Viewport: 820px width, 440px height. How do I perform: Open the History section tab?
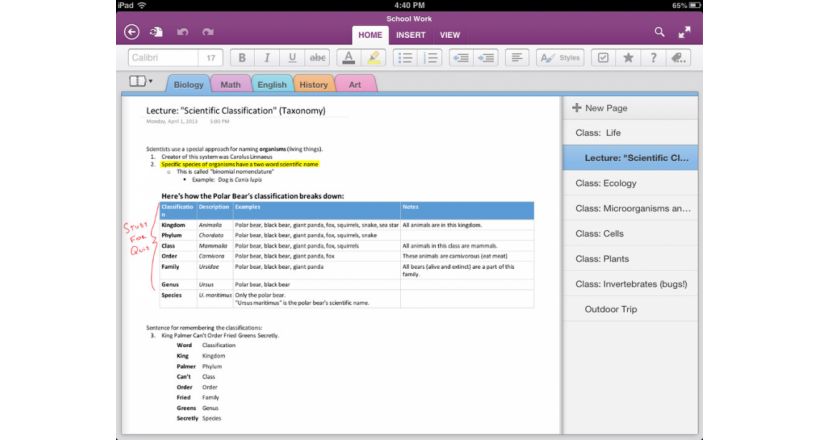click(x=313, y=84)
